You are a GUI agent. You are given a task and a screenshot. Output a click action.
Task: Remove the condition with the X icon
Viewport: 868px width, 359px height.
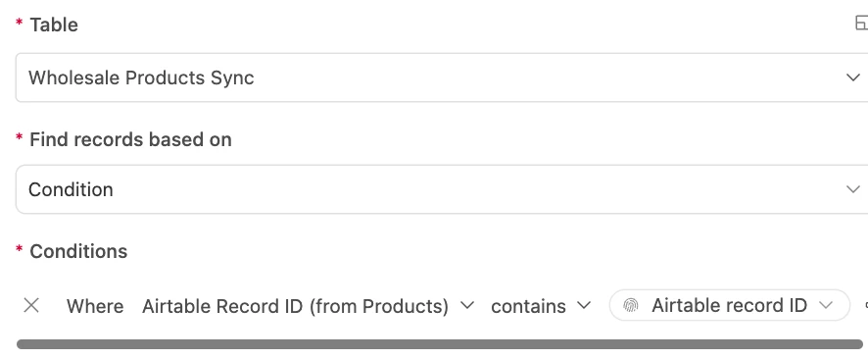31,305
